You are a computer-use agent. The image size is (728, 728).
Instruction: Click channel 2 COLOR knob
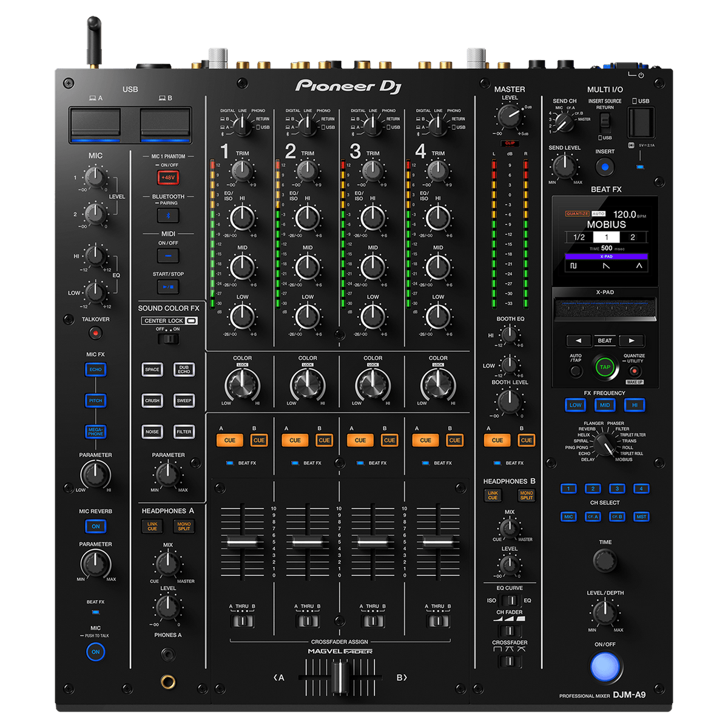(308, 384)
